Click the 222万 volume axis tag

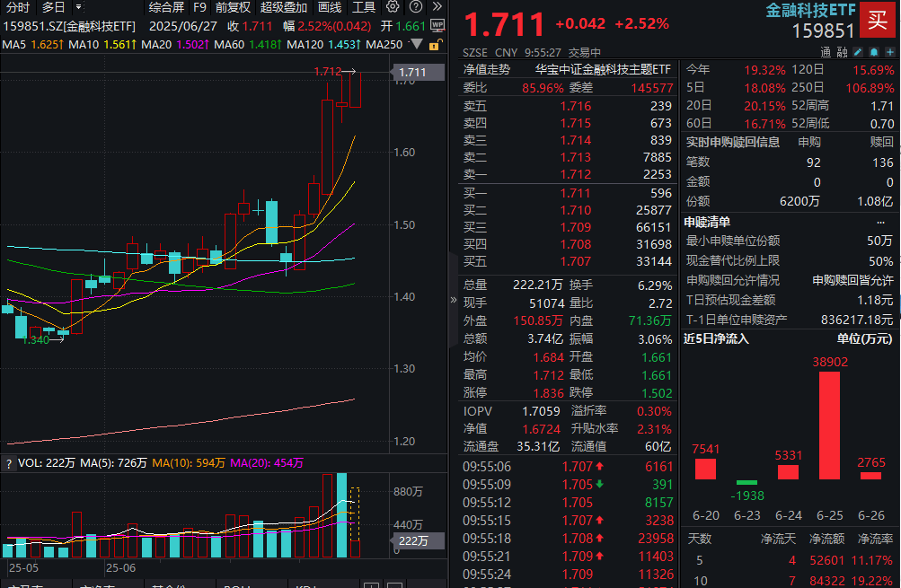[x=417, y=541]
